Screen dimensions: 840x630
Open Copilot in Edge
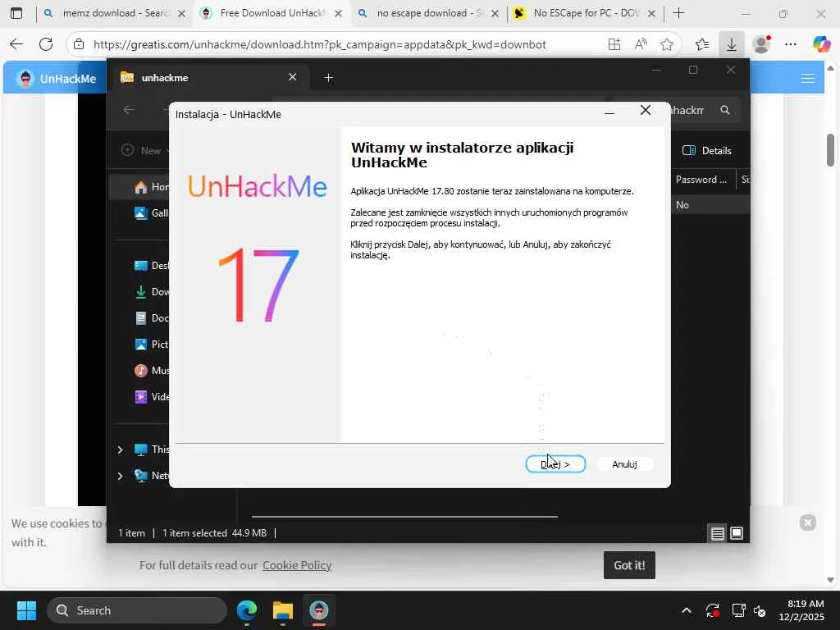pyautogui.click(x=821, y=44)
